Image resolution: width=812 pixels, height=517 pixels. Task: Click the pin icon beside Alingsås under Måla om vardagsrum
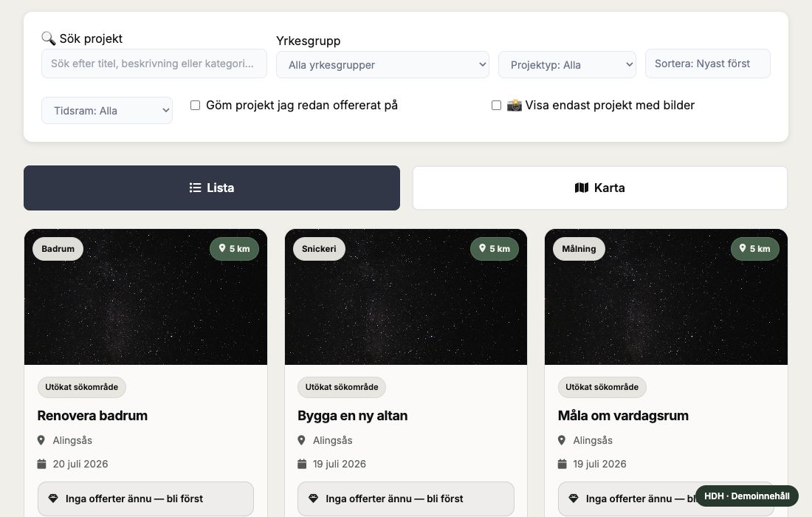point(561,440)
